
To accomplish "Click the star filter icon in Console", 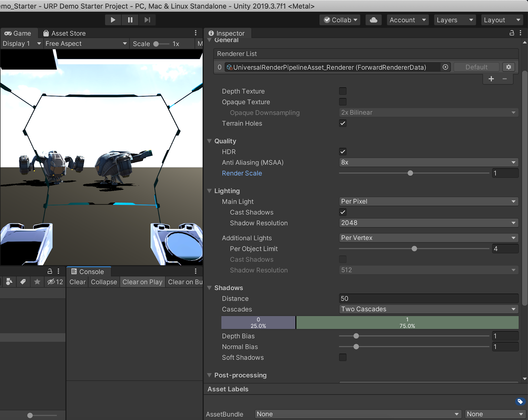I will (37, 282).
